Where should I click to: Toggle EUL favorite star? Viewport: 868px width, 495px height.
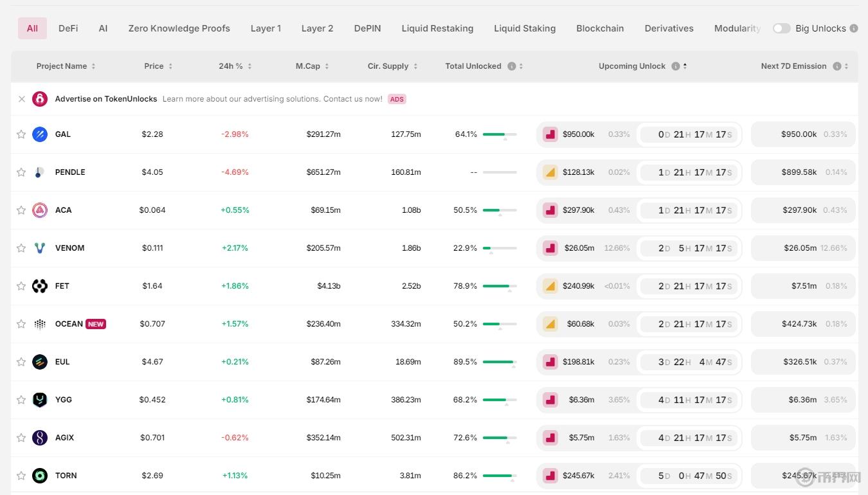21,362
